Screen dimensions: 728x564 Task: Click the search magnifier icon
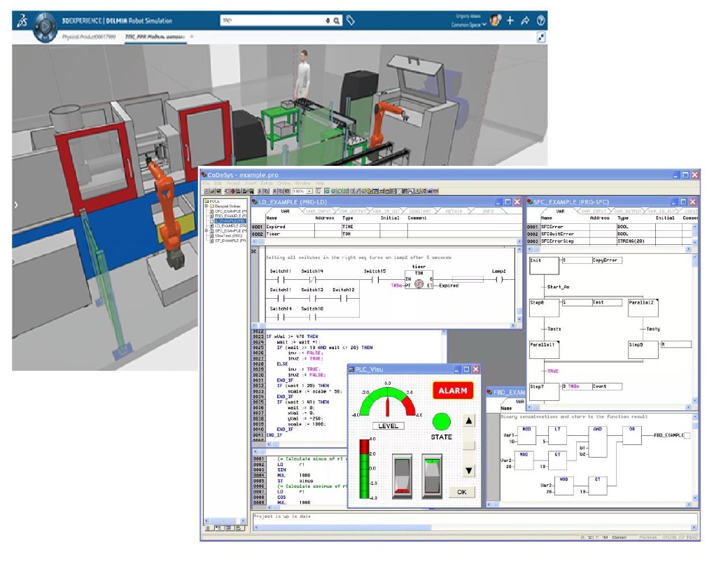pyautogui.click(x=337, y=21)
